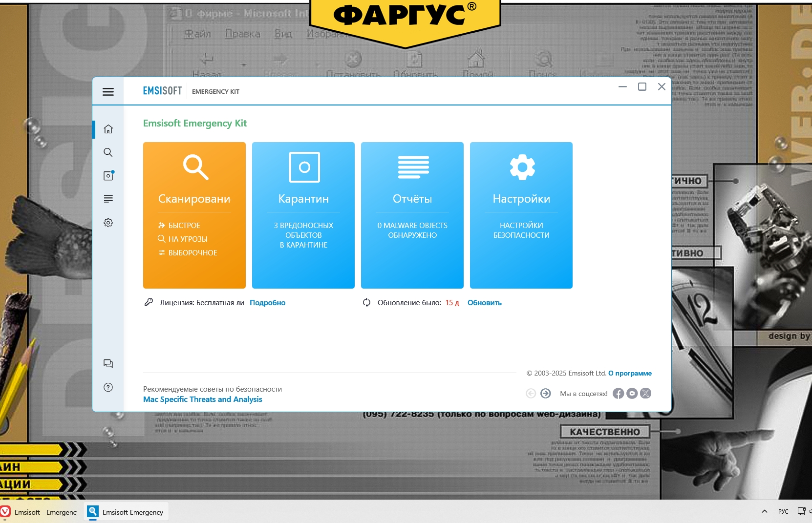812x523 pixels.
Task: Open the Emsisoft X (Twitter) icon
Action: pyautogui.click(x=645, y=393)
